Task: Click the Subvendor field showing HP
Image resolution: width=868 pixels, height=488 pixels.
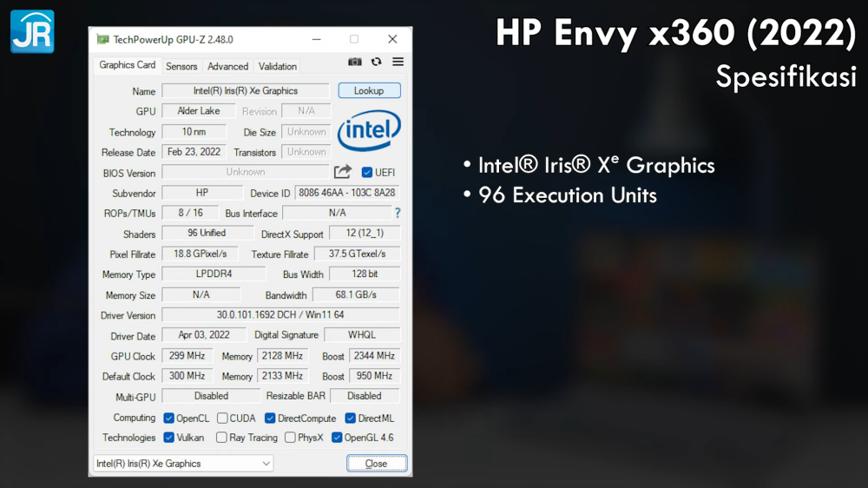Action: pos(202,193)
